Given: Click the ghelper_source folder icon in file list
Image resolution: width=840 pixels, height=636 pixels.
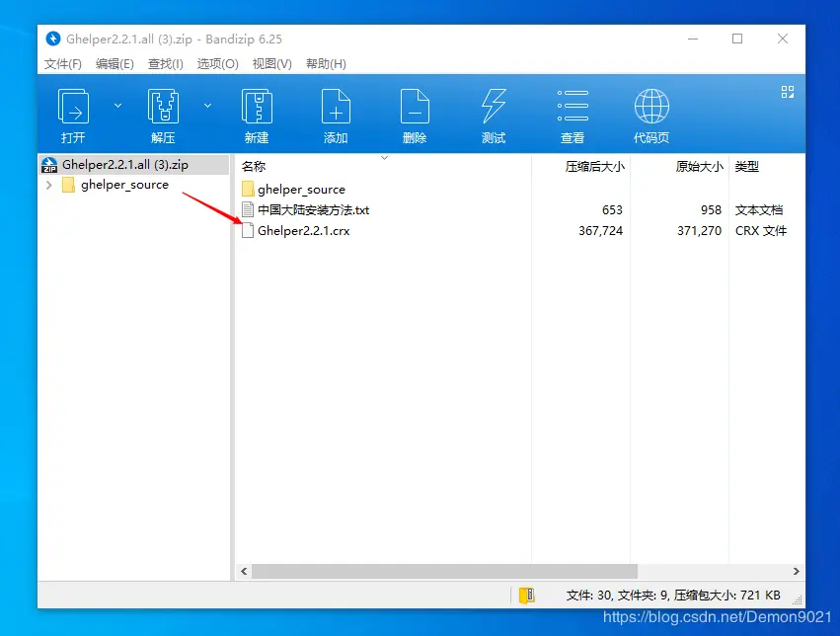Looking at the screenshot, I should click(248, 189).
